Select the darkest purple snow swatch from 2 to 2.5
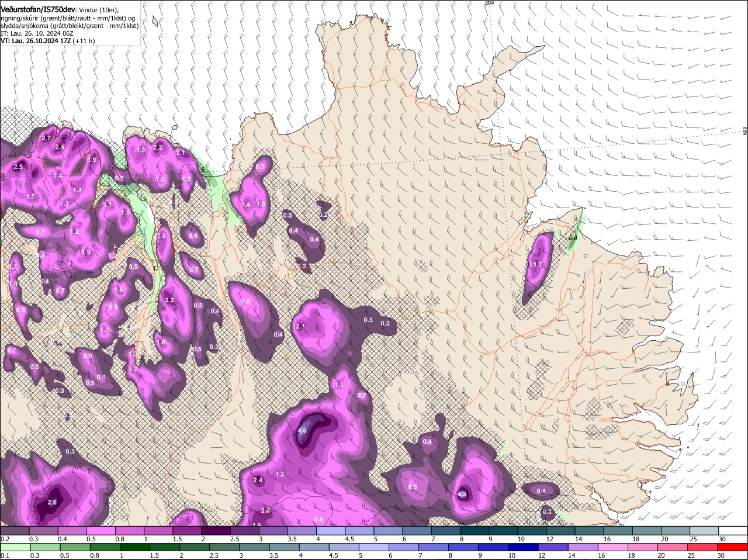 (216, 530)
